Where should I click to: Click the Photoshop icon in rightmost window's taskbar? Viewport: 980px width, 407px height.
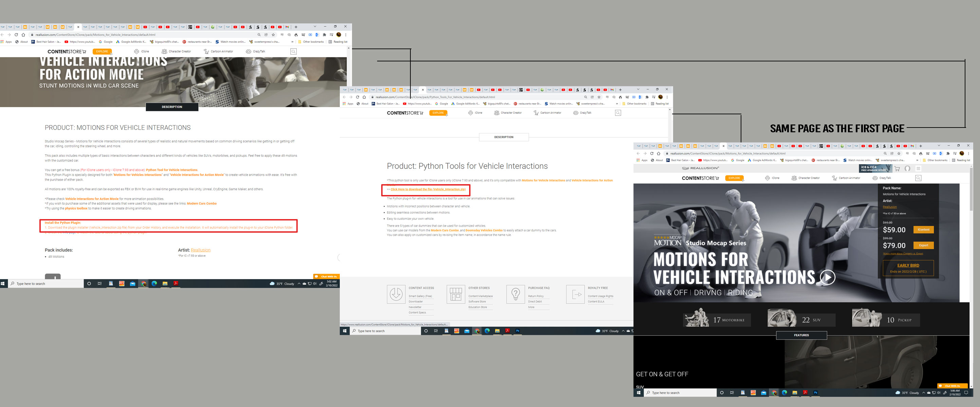[x=815, y=392]
